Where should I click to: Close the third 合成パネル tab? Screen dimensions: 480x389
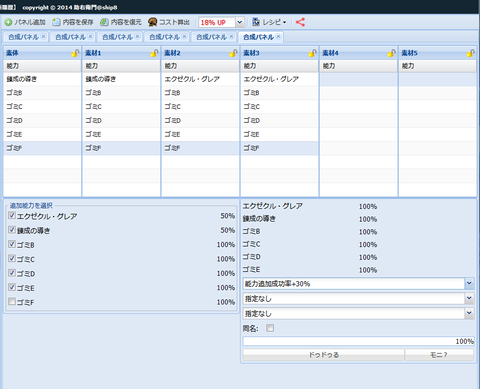[137, 37]
